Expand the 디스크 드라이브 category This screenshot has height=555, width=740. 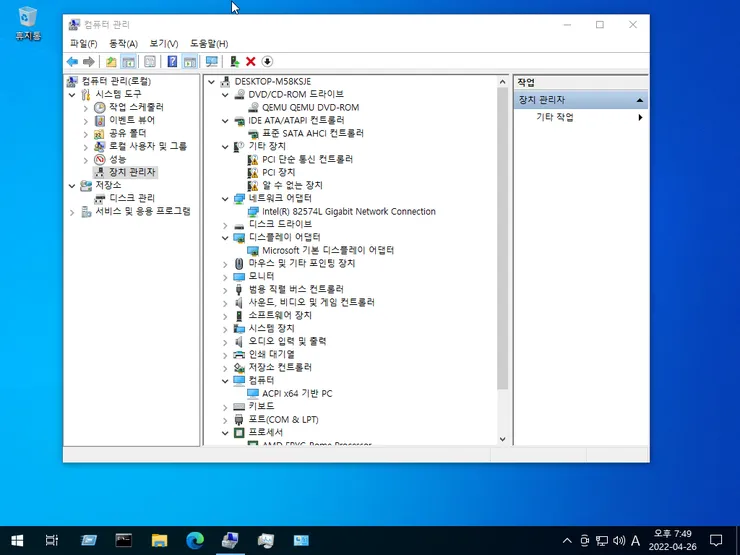[225, 225]
